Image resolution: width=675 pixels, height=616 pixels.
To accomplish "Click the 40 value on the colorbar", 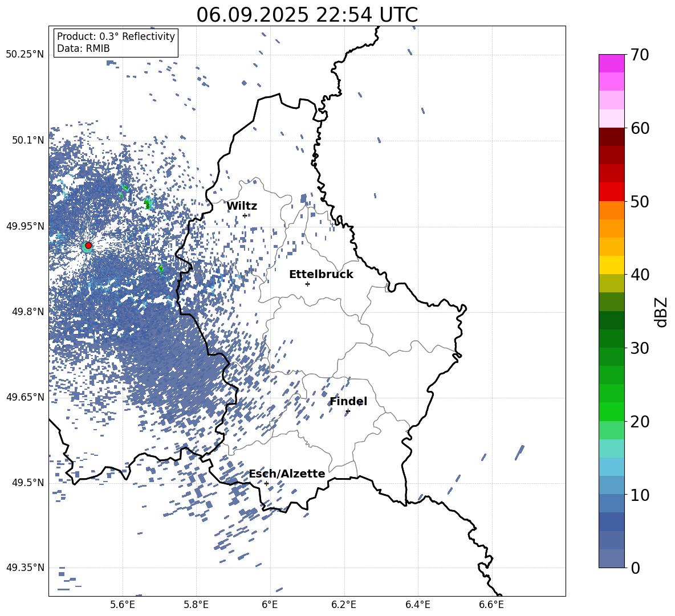I will pyautogui.click(x=640, y=275).
